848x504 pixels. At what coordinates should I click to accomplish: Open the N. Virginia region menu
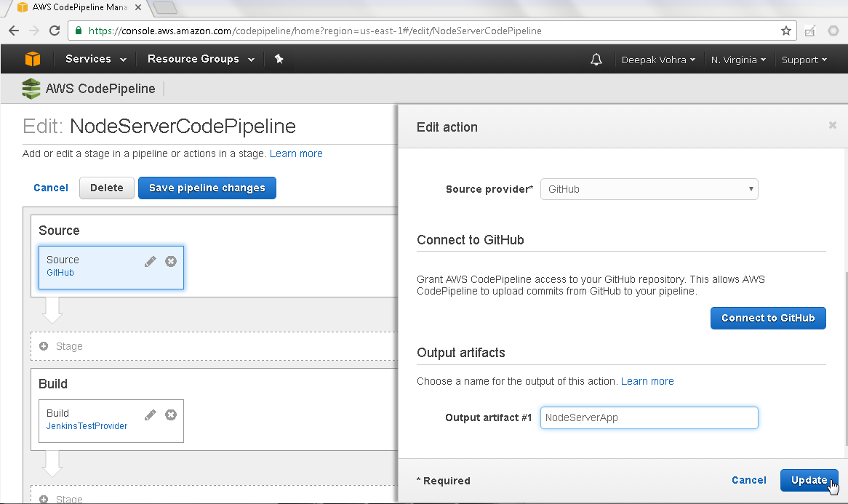tap(738, 60)
